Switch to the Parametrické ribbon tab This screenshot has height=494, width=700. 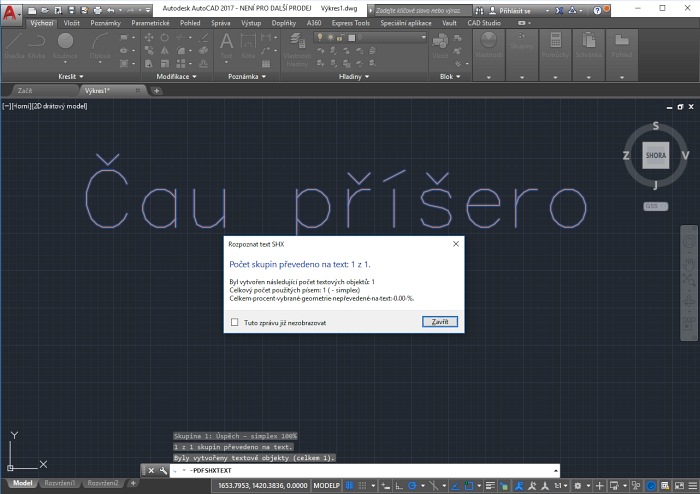point(150,23)
